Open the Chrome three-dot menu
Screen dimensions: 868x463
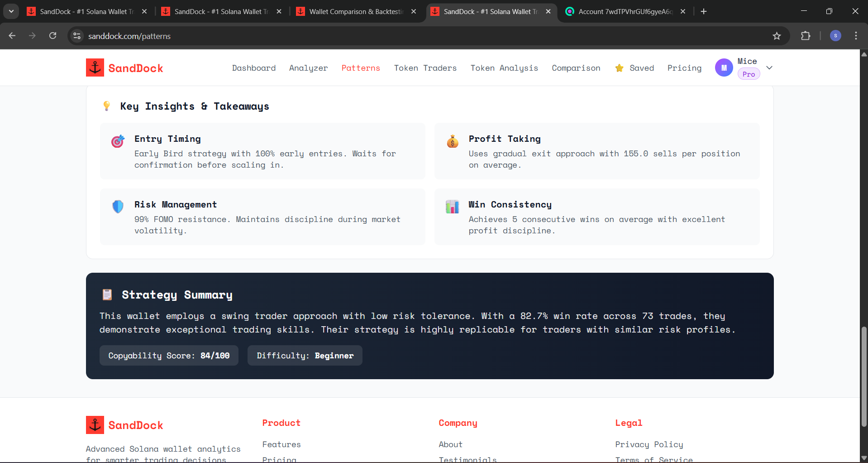coord(856,36)
